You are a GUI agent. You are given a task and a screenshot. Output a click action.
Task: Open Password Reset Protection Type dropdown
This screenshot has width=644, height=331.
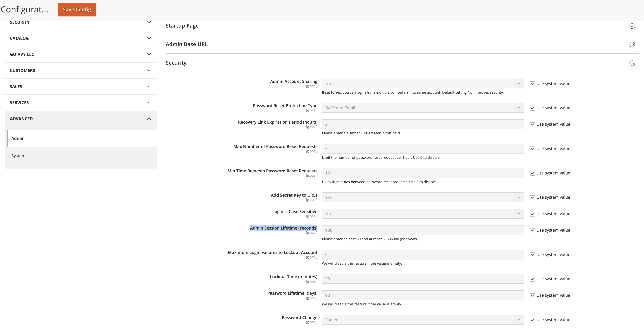coord(422,108)
